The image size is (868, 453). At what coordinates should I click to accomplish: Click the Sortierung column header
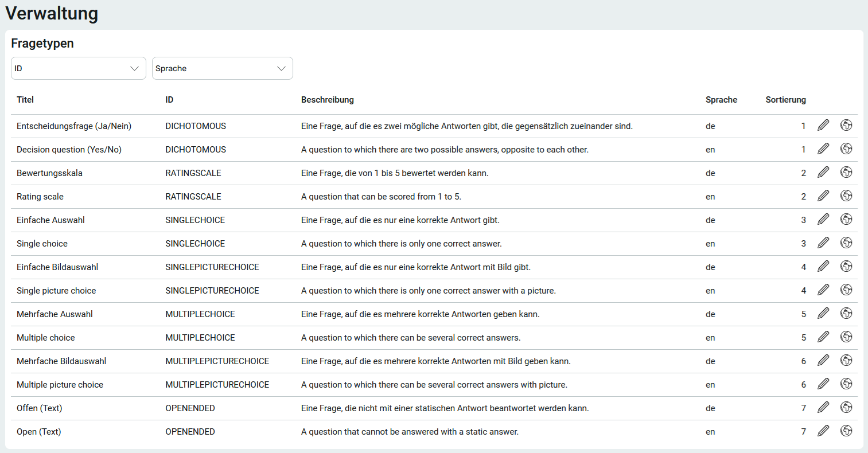pyautogui.click(x=785, y=100)
